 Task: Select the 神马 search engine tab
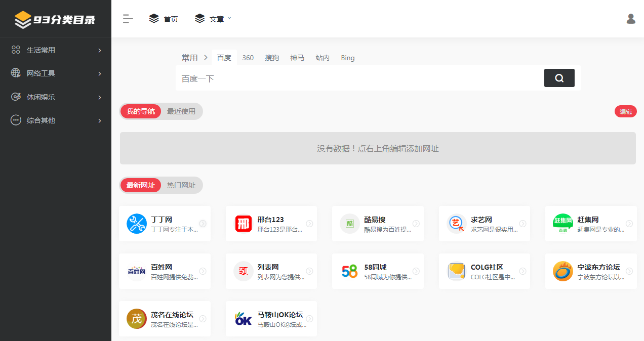tap(297, 58)
